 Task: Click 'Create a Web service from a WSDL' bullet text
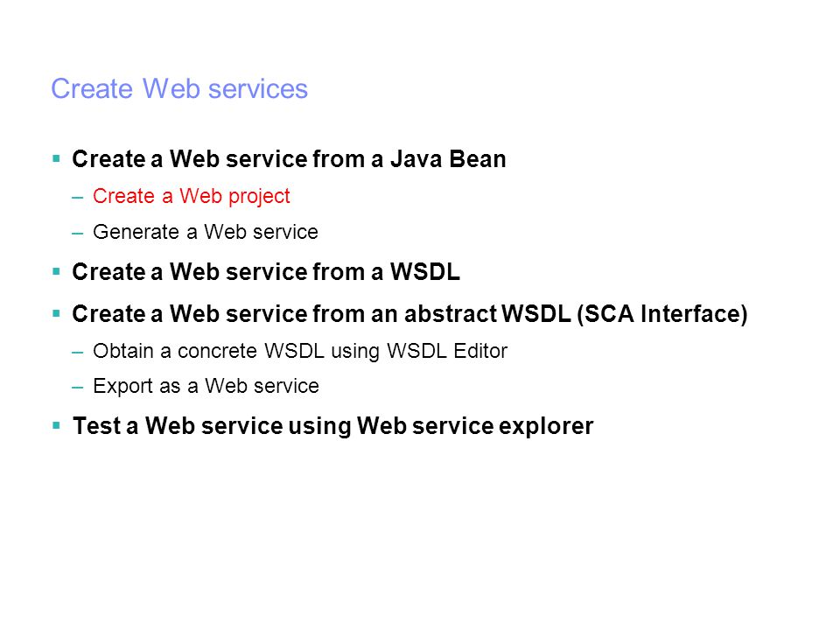coord(266,271)
